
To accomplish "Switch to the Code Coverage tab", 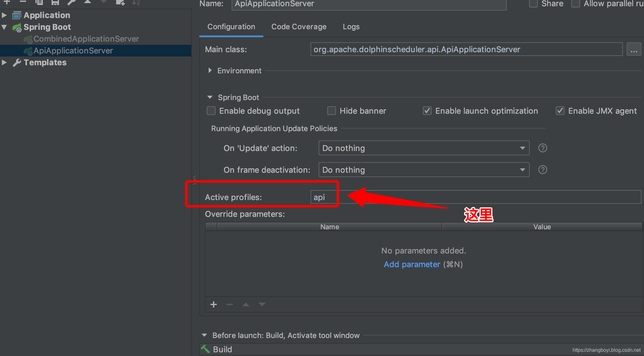I will point(299,27).
